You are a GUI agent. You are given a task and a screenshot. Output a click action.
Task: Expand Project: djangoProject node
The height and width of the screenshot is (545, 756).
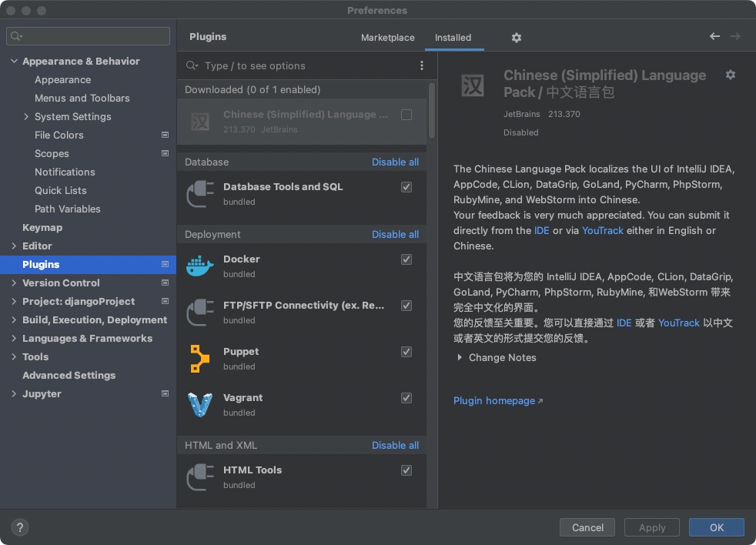coord(14,301)
